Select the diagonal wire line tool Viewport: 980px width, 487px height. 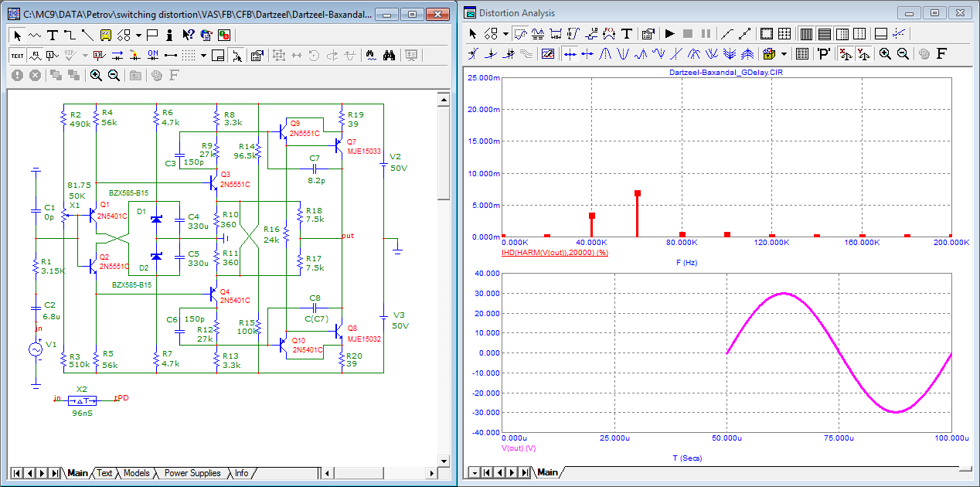87,35
